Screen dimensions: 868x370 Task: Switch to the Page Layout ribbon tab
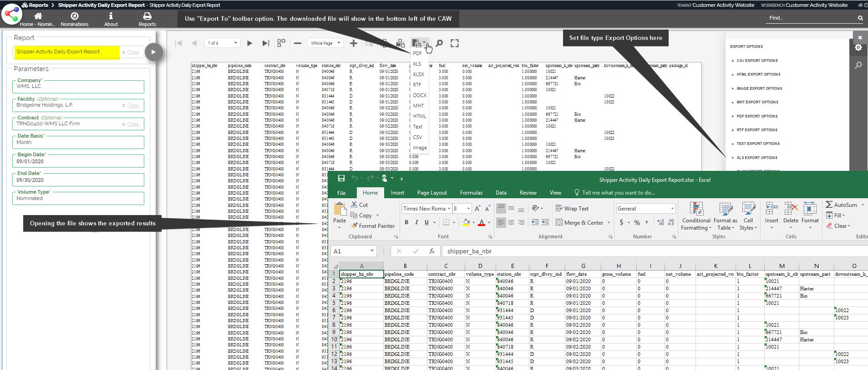431,193
